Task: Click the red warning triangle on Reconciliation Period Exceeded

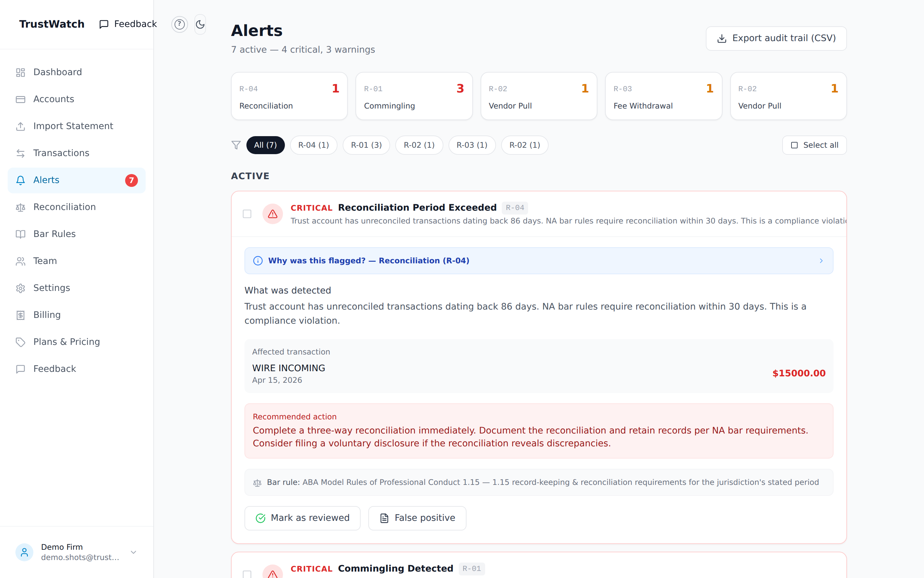Action: [273, 214]
